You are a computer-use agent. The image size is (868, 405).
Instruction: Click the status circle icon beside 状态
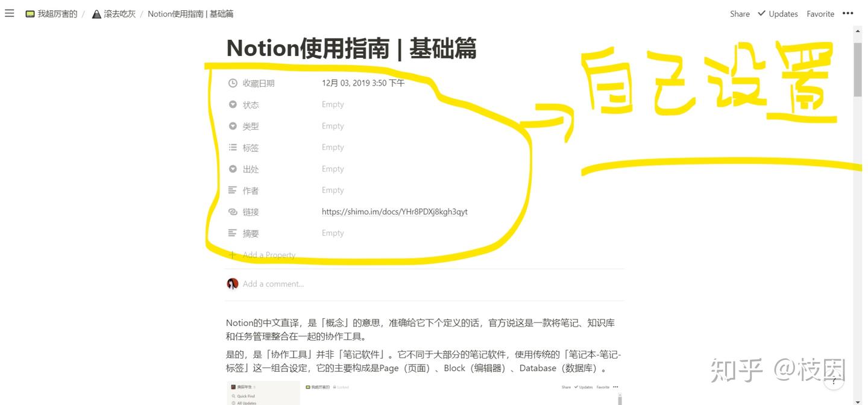(233, 104)
